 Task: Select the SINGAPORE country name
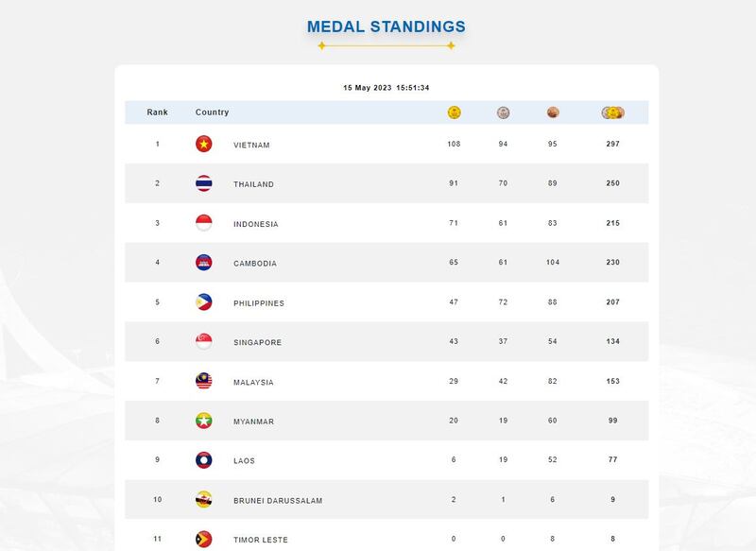(257, 342)
